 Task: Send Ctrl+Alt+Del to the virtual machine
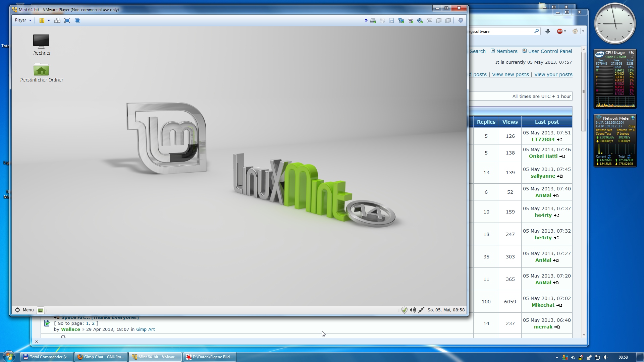[x=57, y=20]
